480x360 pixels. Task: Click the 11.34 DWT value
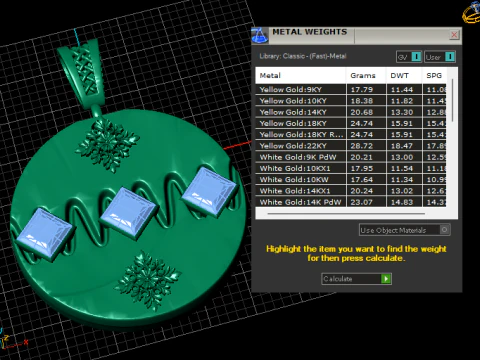point(402,180)
